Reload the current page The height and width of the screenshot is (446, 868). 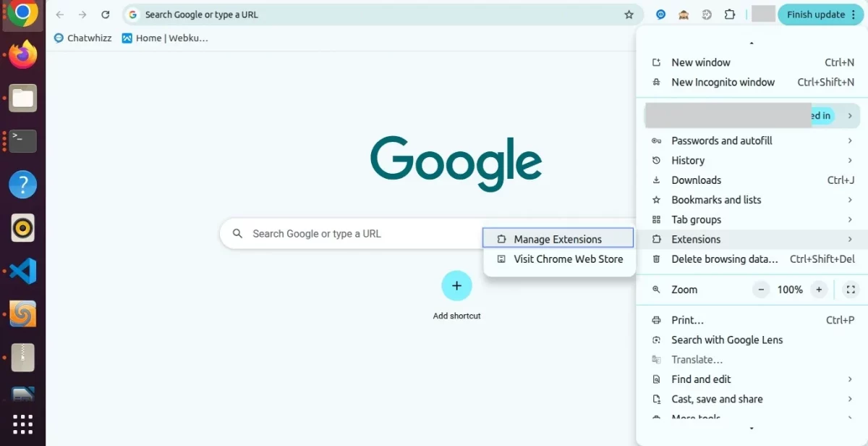[106, 14]
